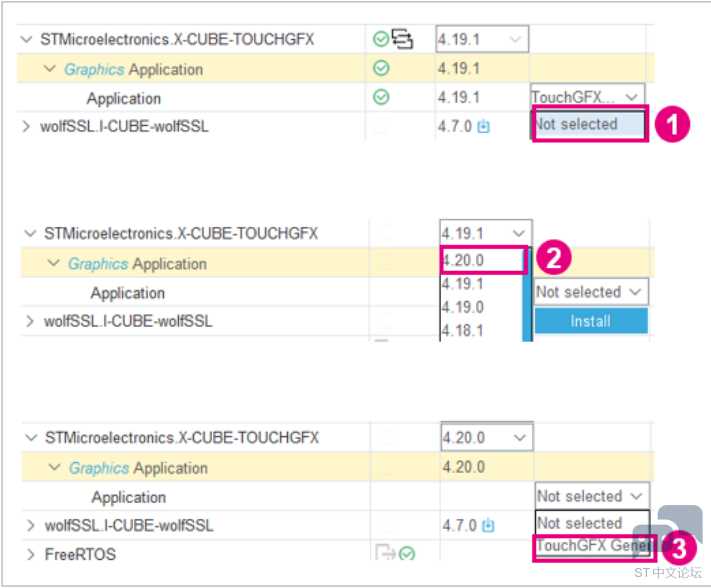Screen dimensions: 711x588
Task: Collapse X-CUBE-TOUCHGFX in the panel with Install button
Action: 30,233
